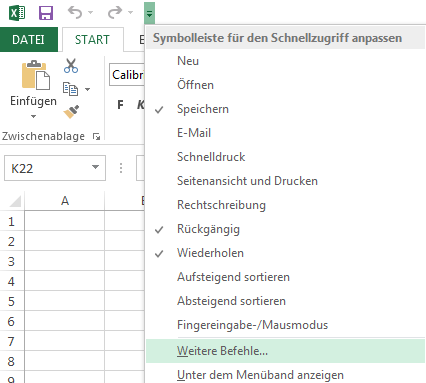Uncheck Speichern in the menu
The height and width of the screenshot is (383, 426).
(286, 109)
